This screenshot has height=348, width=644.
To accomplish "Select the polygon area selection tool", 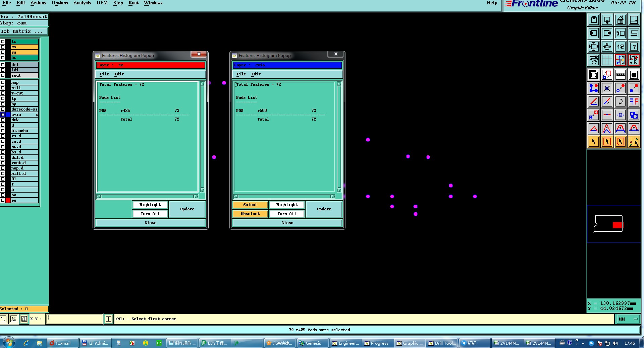I will (621, 142).
